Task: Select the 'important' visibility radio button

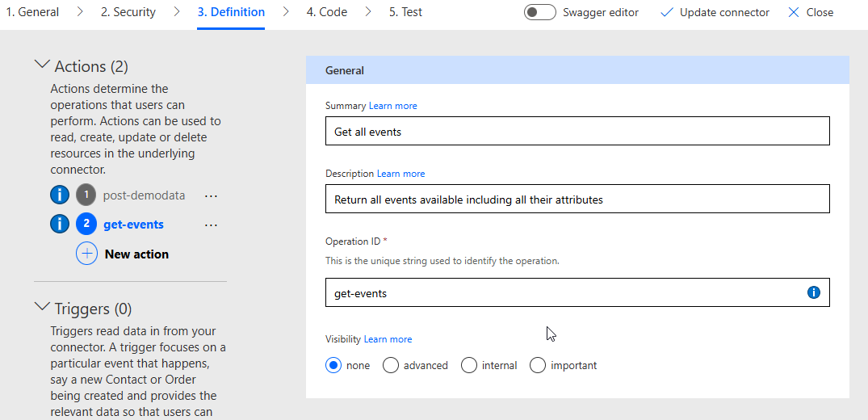Action: [x=538, y=365]
